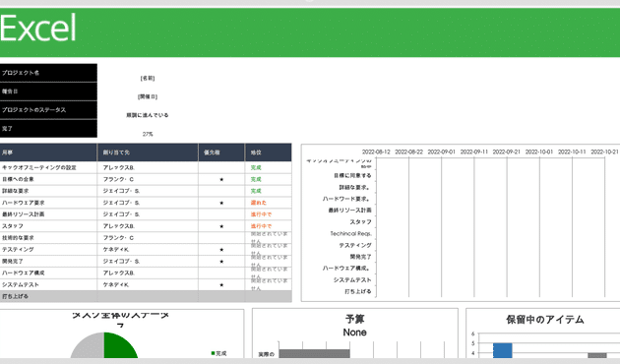
Task: Click the priority star in ハードウェア要求 row
Action: [x=221, y=203]
